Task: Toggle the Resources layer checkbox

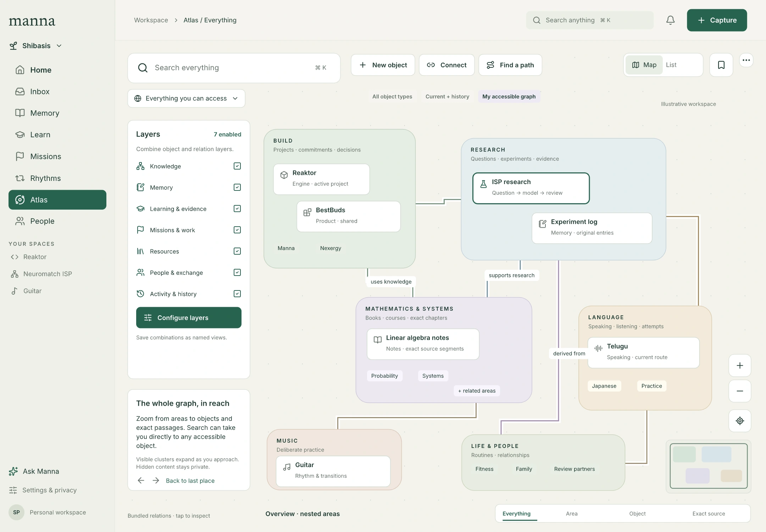Action: tap(237, 251)
